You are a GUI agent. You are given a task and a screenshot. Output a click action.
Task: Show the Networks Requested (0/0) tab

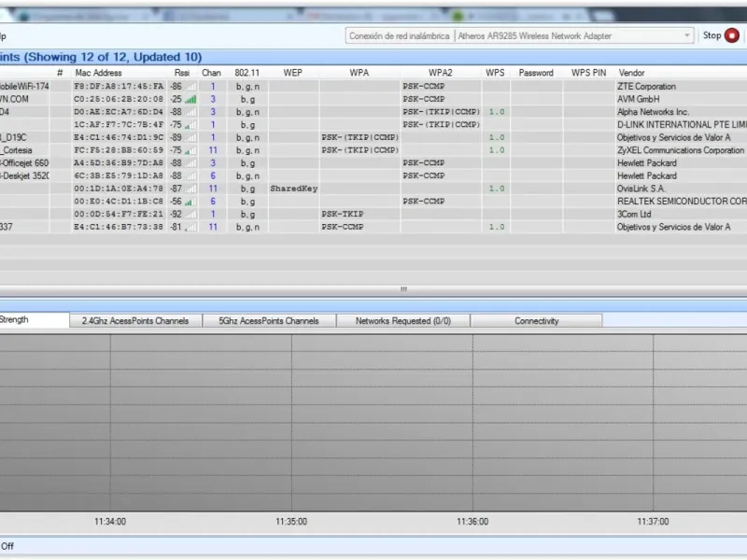(403, 321)
